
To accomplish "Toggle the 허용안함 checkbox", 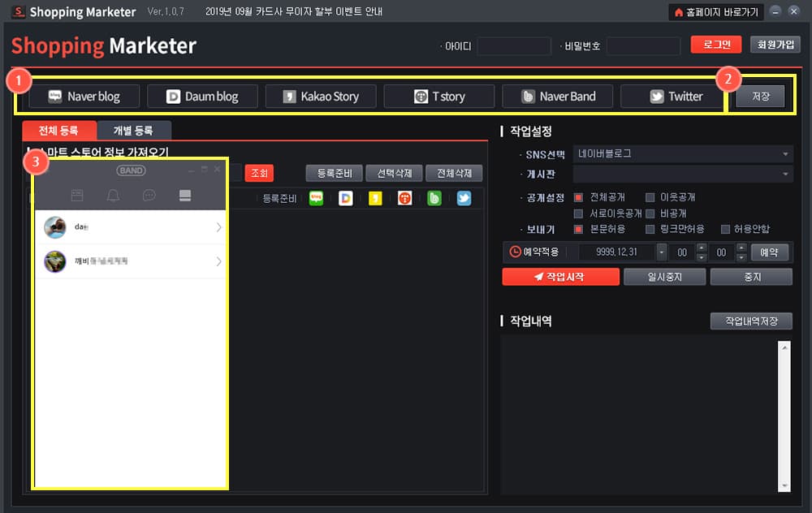I will (725, 229).
